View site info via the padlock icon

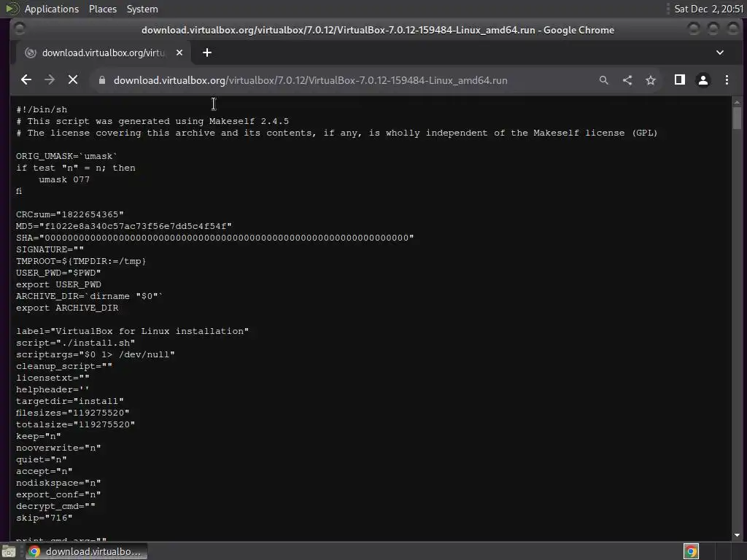tap(101, 80)
